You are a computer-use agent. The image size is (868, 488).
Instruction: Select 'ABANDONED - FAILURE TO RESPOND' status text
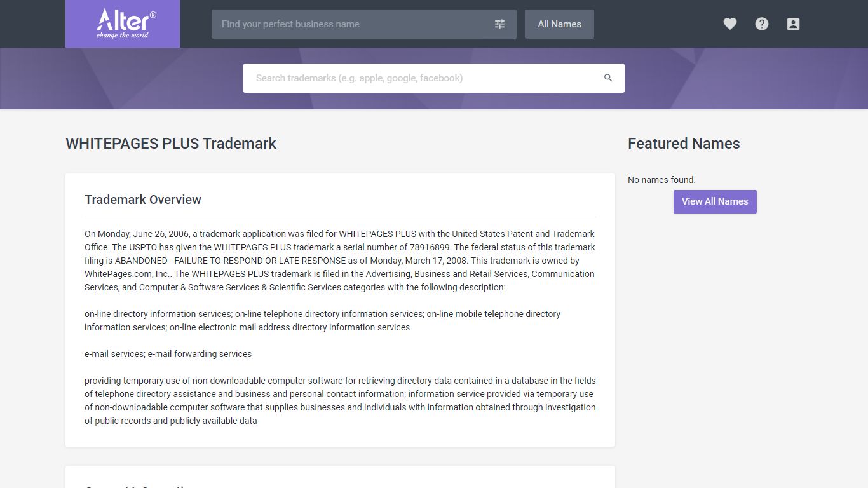[230, 261]
